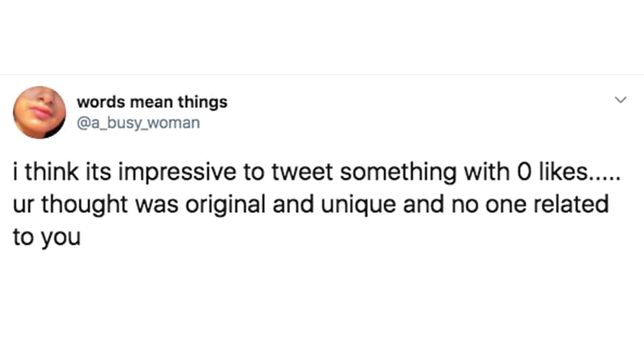Click the word "something" in the tweet text
The width and height of the screenshot is (644, 337).
coord(392,174)
